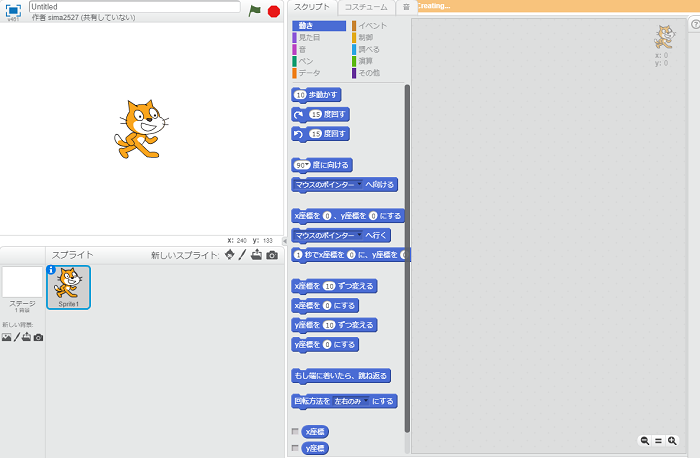Paint new backdrop brush icon

point(17,337)
